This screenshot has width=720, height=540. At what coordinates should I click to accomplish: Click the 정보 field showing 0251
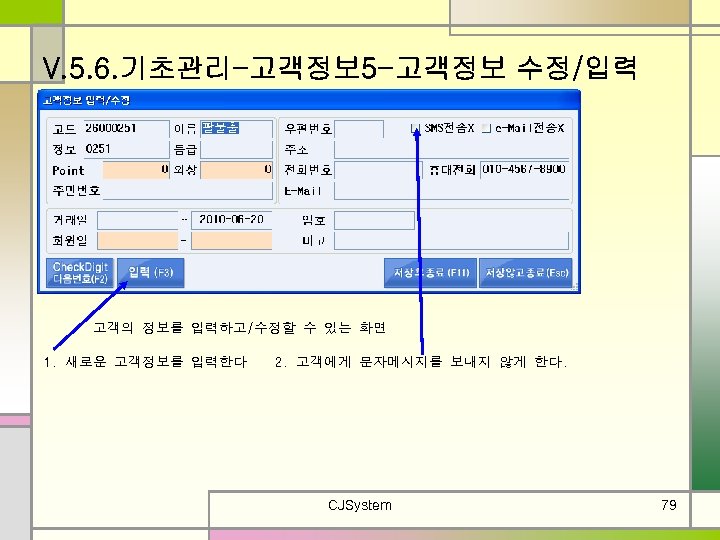tap(126, 149)
